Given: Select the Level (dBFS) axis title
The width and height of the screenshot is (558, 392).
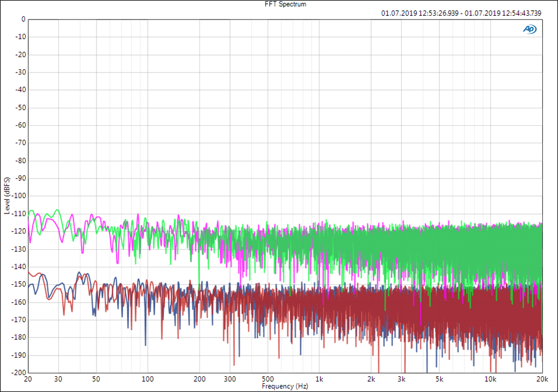Looking at the screenshot, I should [x=7, y=195].
